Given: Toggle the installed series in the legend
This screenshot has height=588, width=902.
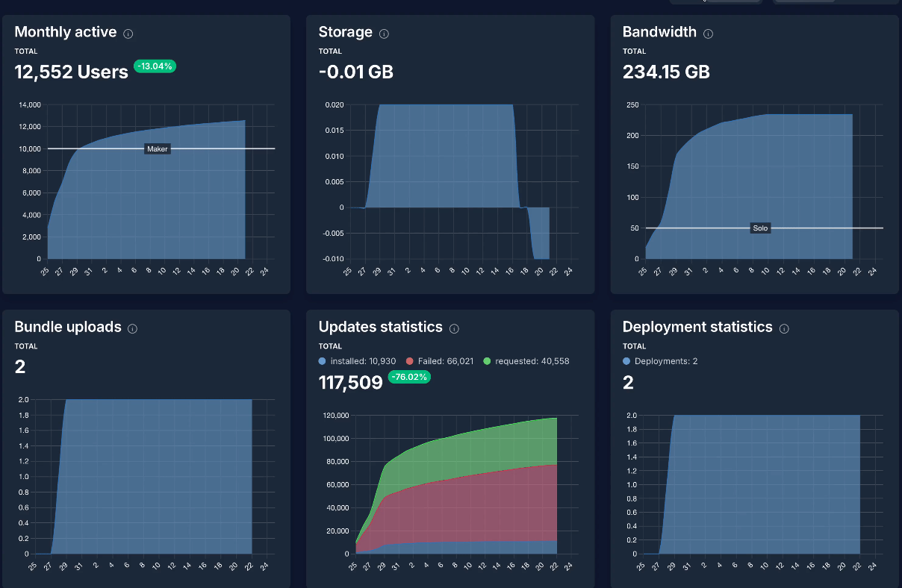Looking at the screenshot, I should pos(357,361).
